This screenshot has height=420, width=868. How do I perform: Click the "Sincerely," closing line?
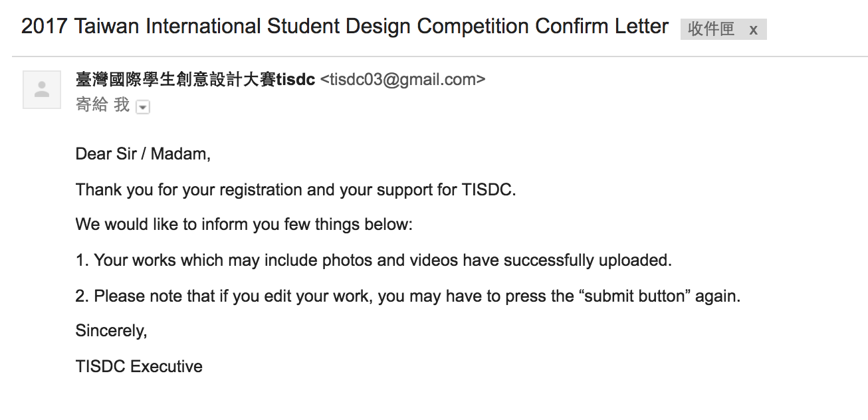pyautogui.click(x=111, y=331)
